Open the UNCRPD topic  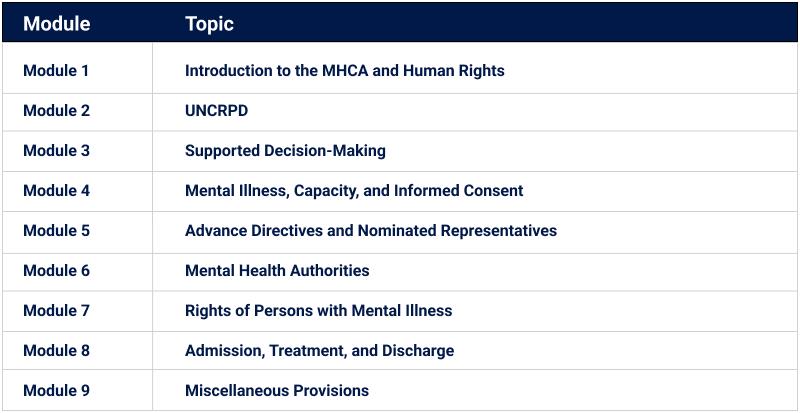(216, 111)
